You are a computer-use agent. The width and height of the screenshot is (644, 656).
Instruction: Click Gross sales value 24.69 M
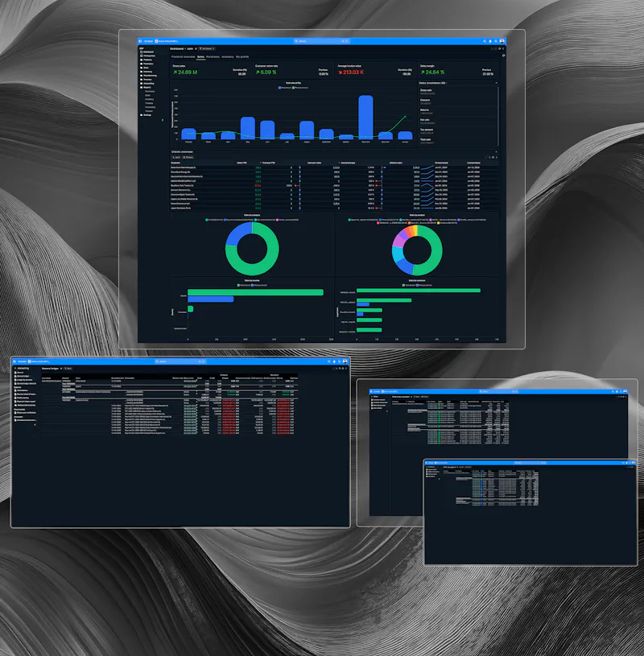pyautogui.click(x=185, y=72)
